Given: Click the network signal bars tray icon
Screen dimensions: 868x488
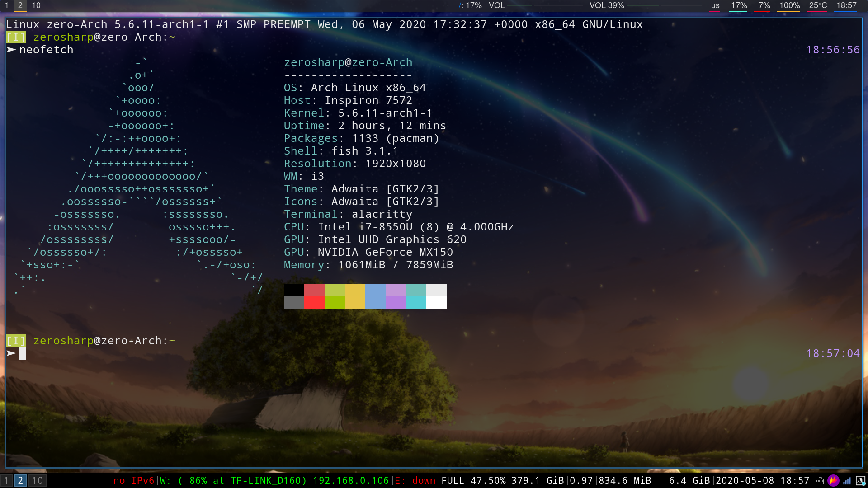Looking at the screenshot, I should tap(847, 481).
